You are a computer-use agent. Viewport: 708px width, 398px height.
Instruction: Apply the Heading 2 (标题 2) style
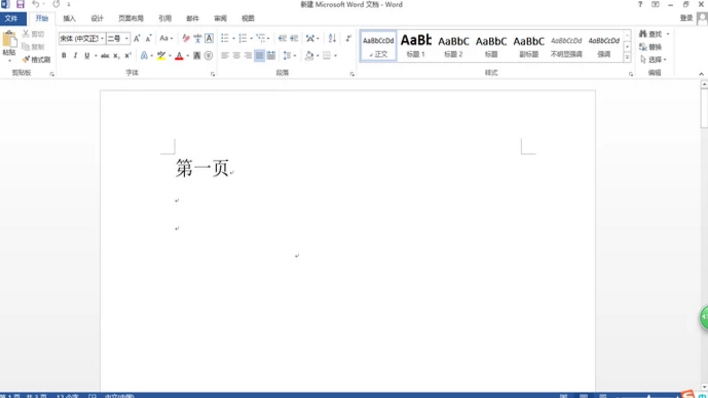tap(453, 46)
